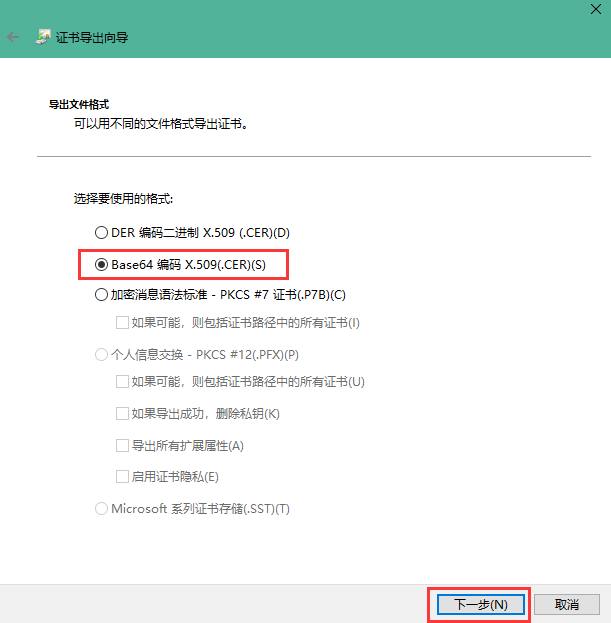Click 下一步(N) to continue
611x623 pixels.
pos(481,604)
